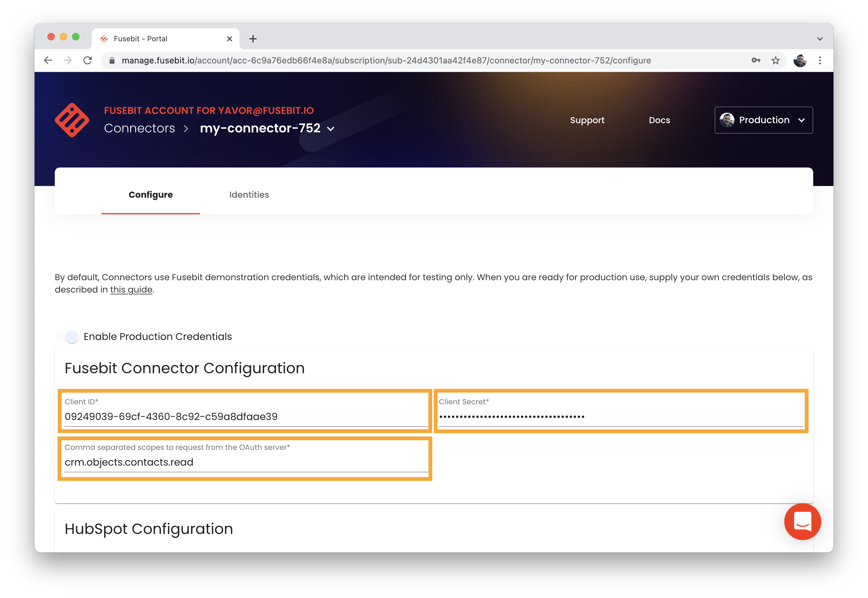868x598 pixels.
Task: Switch to the Identities tab
Action: point(249,195)
